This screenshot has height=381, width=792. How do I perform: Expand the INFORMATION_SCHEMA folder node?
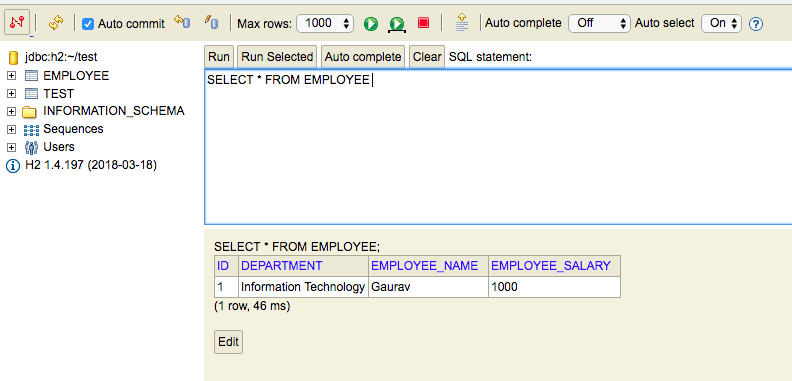coord(12,111)
